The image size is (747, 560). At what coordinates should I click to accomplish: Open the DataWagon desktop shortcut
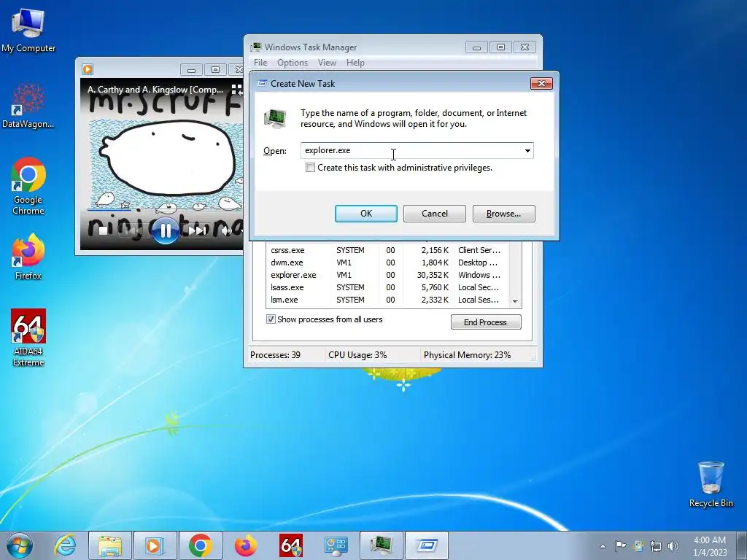coord(28,106)
